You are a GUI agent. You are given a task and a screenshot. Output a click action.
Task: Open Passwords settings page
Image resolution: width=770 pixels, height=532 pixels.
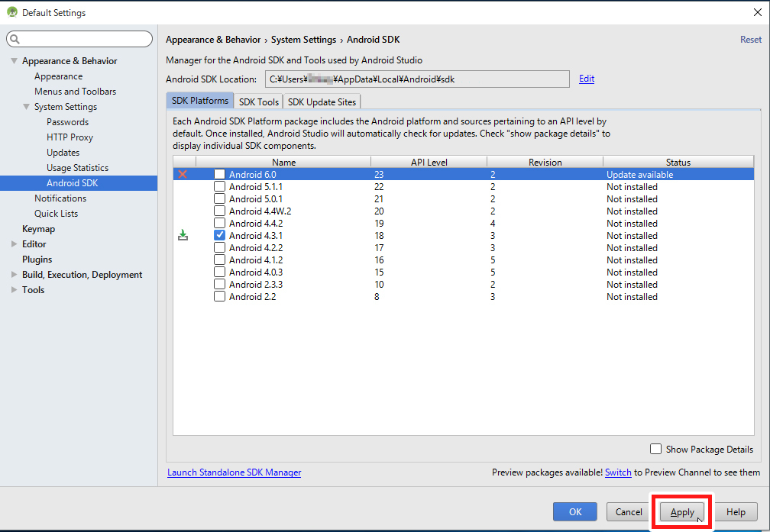[x=68, y=121]
